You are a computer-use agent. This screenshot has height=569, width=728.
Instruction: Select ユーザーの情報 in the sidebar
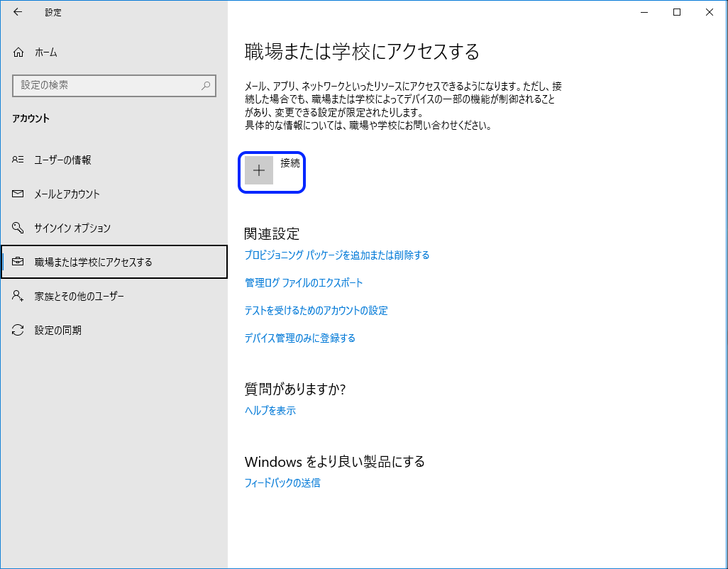pyautogui.click(x=114, y=160)
